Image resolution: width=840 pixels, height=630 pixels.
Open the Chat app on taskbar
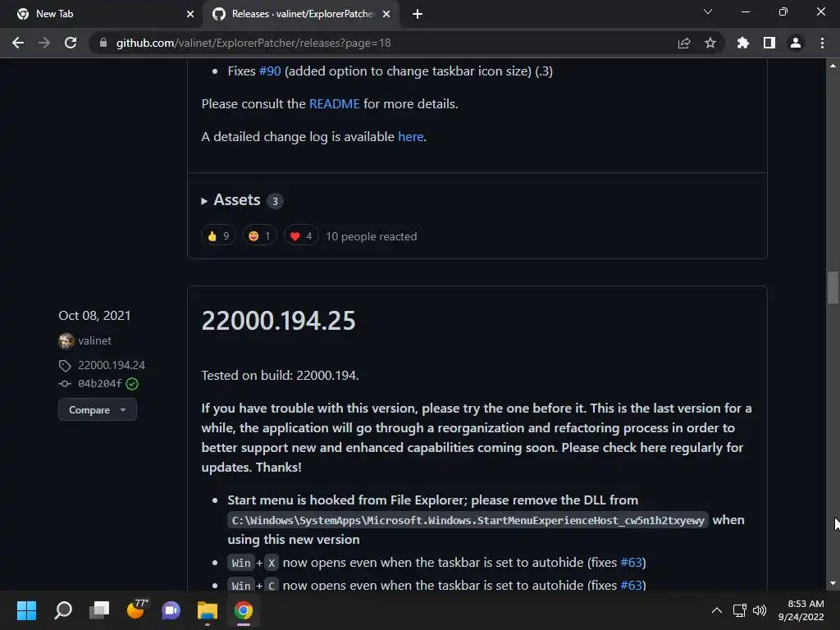point(171,610)
